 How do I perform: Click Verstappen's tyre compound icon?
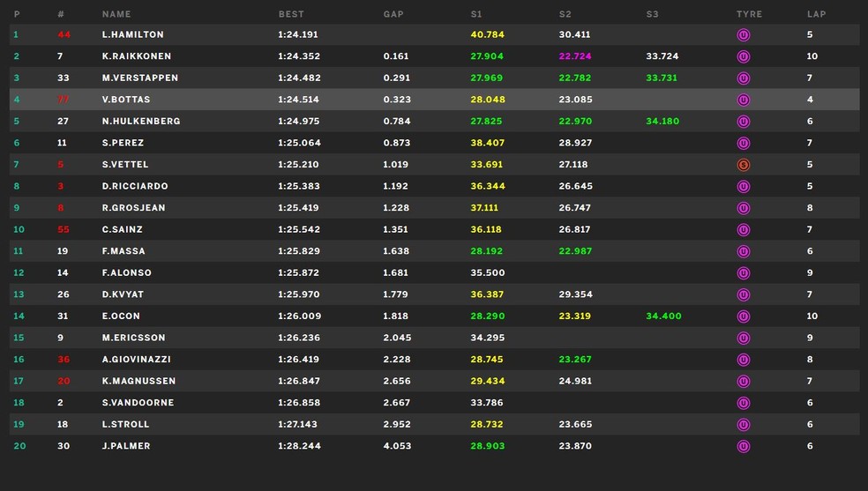pyautogui.click(x=744, y=78)
